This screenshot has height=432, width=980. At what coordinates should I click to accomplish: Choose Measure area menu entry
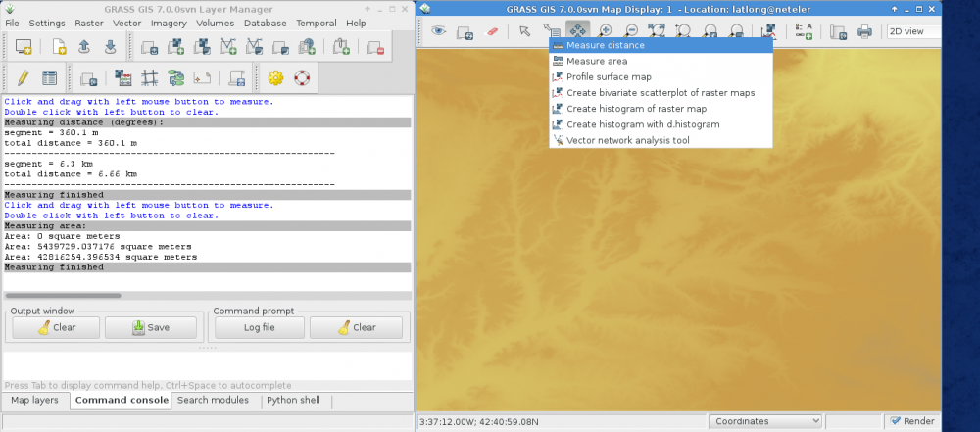[x=661, y=61]
